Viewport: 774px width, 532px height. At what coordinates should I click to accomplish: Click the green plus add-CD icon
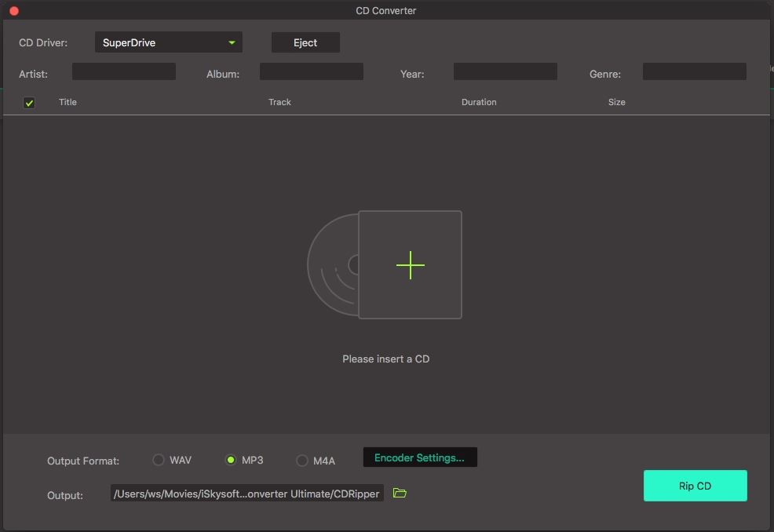(410, 265)
